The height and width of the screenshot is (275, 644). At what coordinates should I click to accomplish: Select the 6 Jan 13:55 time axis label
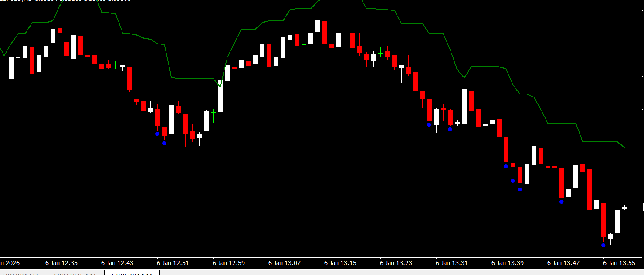tap(619, 263)
